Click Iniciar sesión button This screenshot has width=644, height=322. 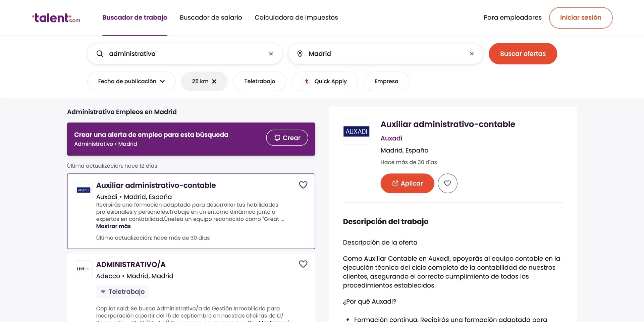tap(581, 18)
